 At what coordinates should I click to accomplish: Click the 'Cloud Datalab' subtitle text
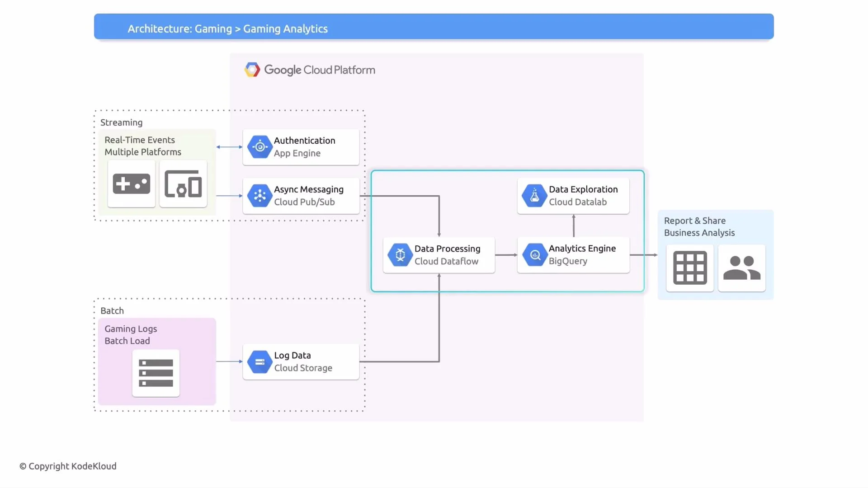click(578, 202)
